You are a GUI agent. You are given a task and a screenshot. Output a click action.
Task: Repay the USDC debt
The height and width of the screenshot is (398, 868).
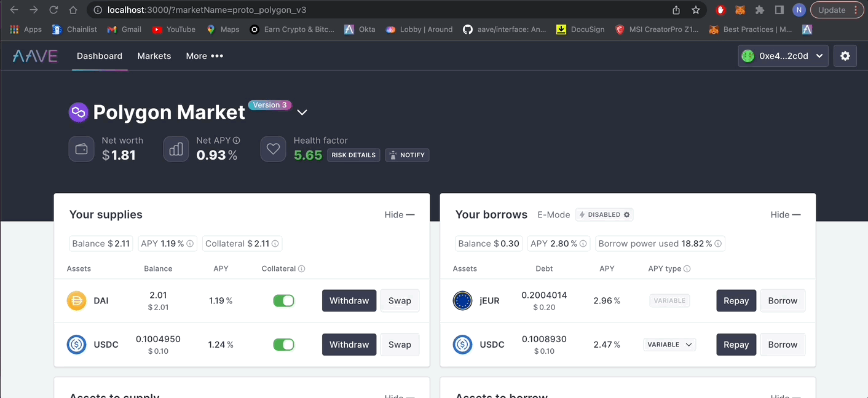[x=736, y=345]
